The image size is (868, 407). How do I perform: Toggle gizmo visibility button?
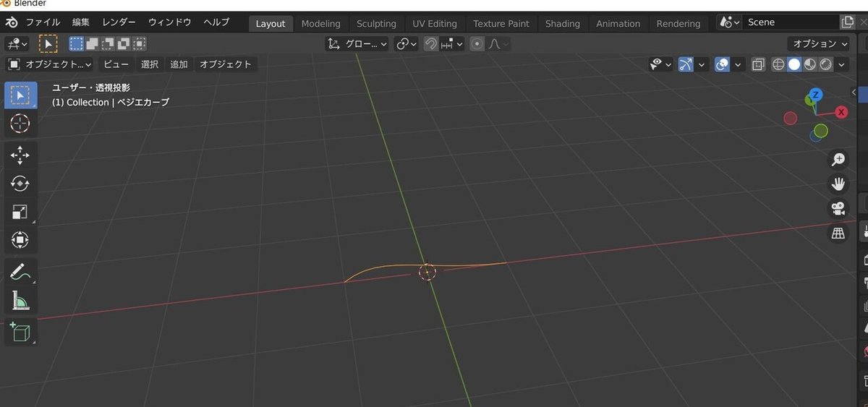(686, 64)
